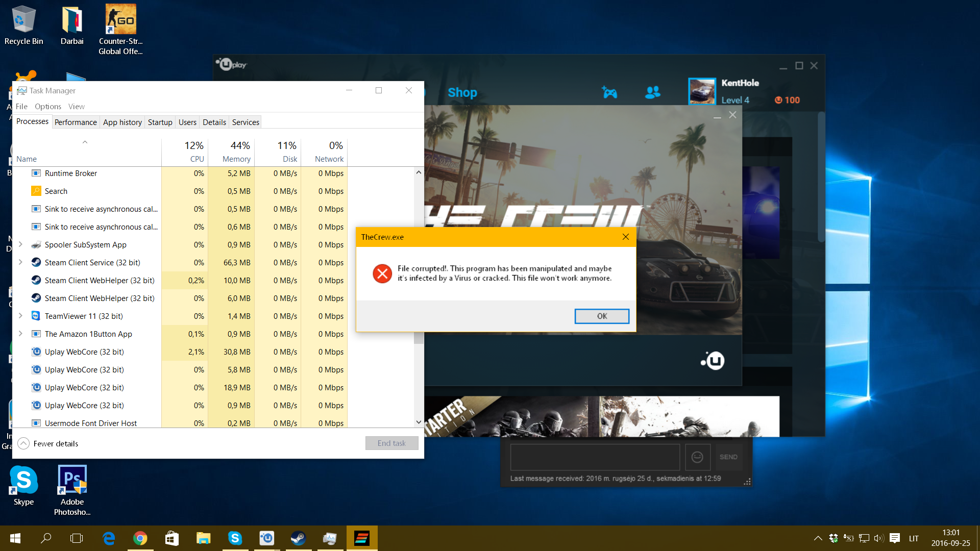Click the KentHole profile avatar in Uplay
The width and height of the screenshot is (980, 551).
(x=702, y=91)
